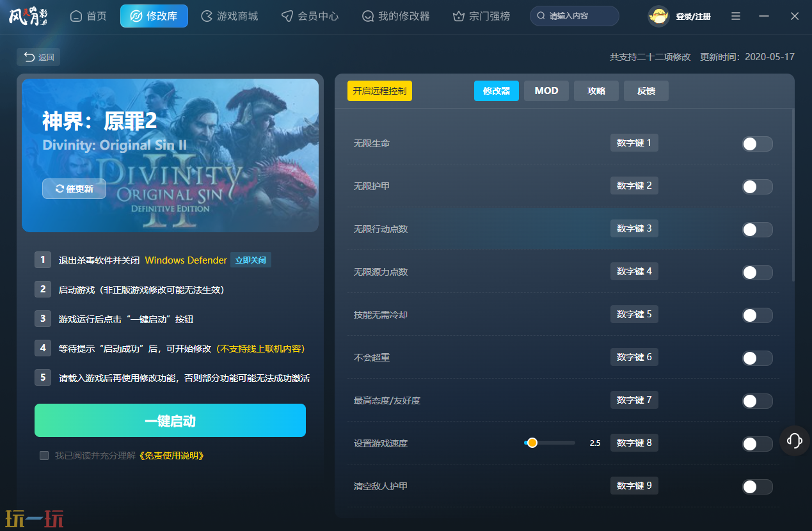Click the 技能无需冷却 label
812x531 pixels.
[x=381, y=315]
